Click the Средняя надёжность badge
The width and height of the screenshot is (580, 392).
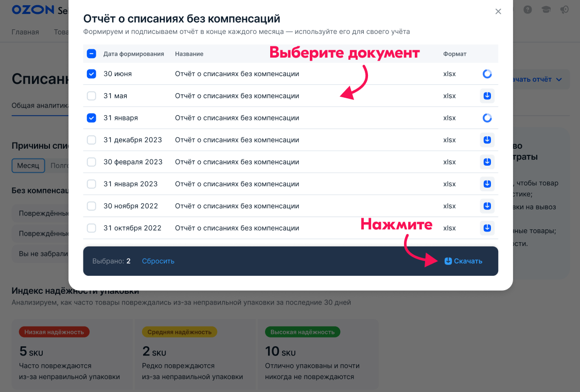[180, 332]
